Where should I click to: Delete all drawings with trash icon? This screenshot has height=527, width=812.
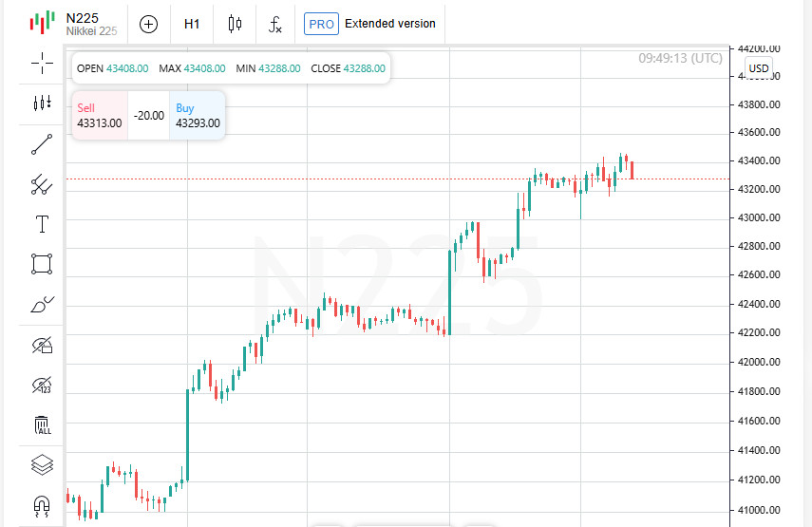click(42, 424)
